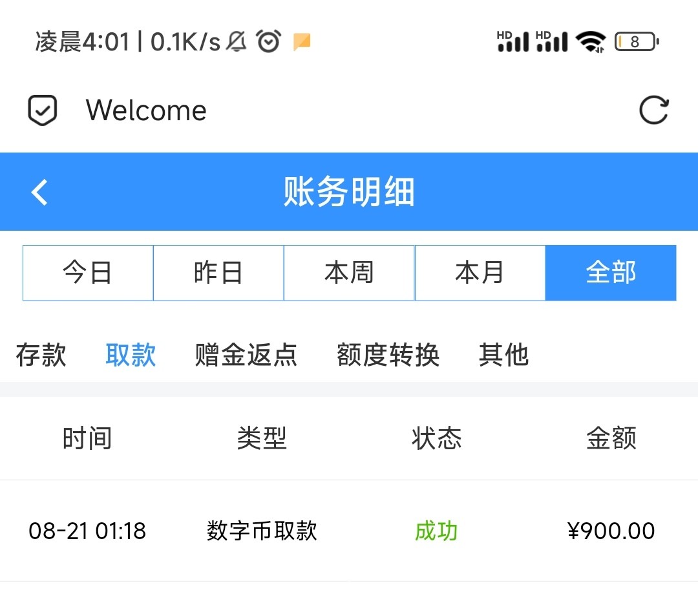
Task: Click the refresh icon at top right
Action: click(653, 110)
